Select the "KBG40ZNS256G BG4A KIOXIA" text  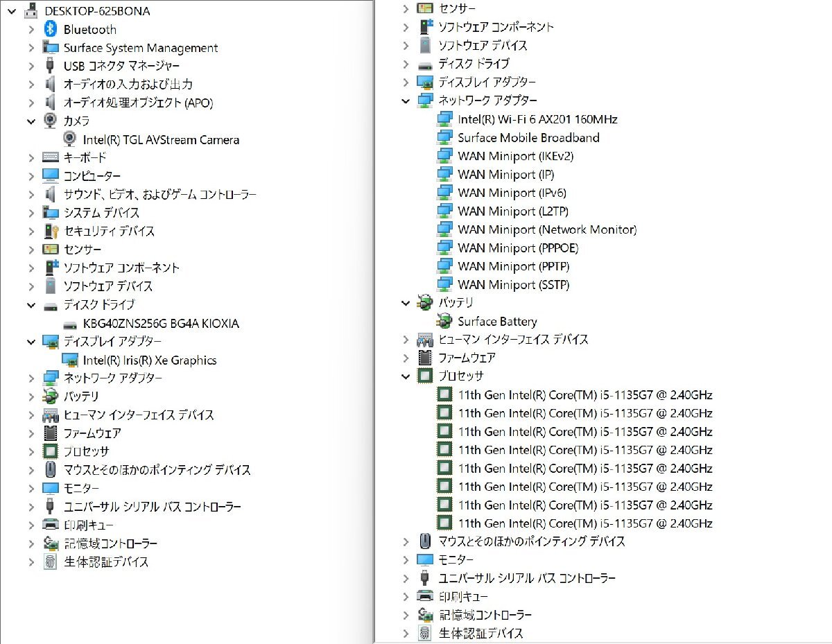pyautogui.click(x=161, y=324)
